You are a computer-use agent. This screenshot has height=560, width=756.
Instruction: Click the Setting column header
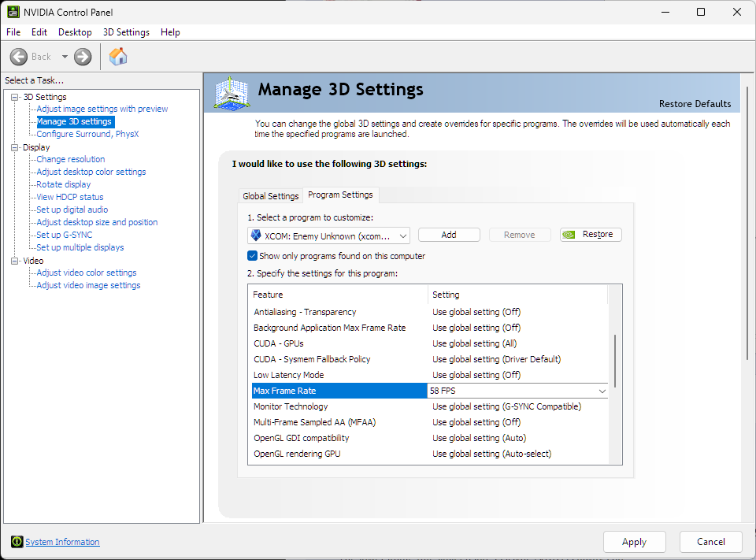coord(518,295)
